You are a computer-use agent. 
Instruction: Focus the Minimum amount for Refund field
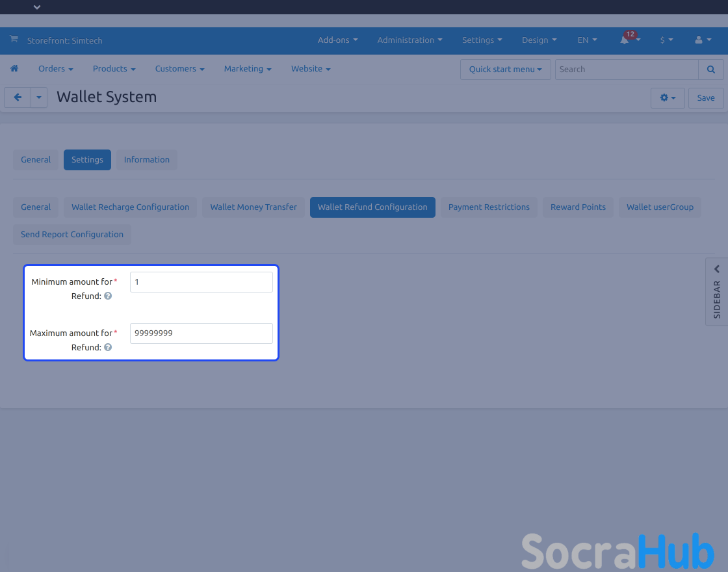pos(201,282)
